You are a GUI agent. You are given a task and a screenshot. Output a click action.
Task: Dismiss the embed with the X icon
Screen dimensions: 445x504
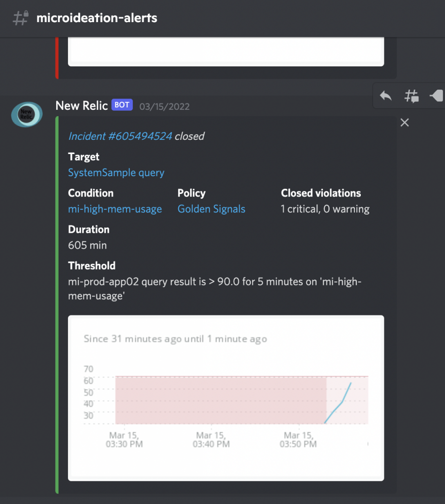405,123
